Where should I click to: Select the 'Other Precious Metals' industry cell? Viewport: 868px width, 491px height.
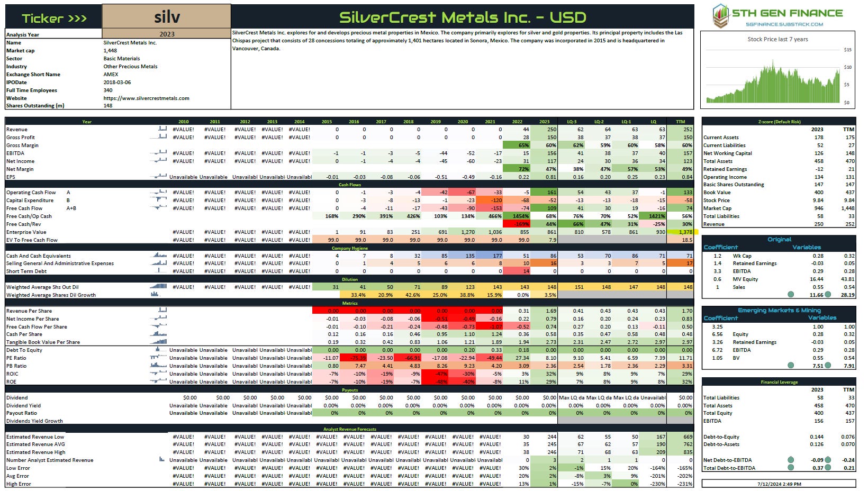click(x=130, y=67)
